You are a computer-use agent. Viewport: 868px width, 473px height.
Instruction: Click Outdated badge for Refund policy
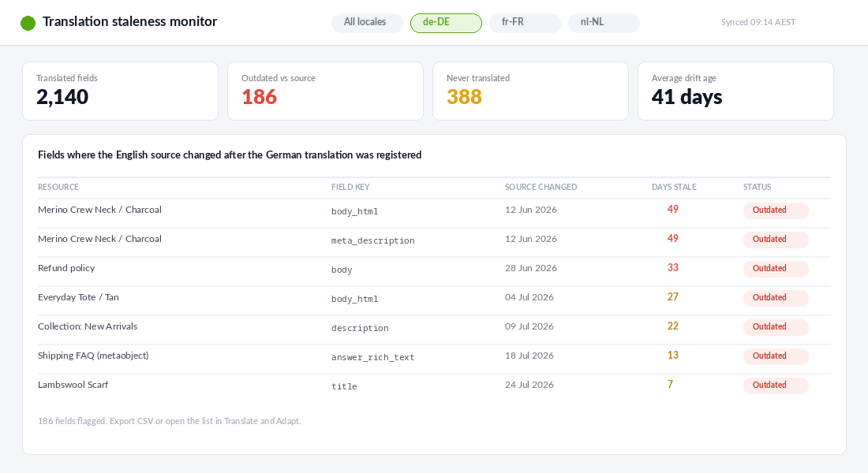[x=776, y=269]
